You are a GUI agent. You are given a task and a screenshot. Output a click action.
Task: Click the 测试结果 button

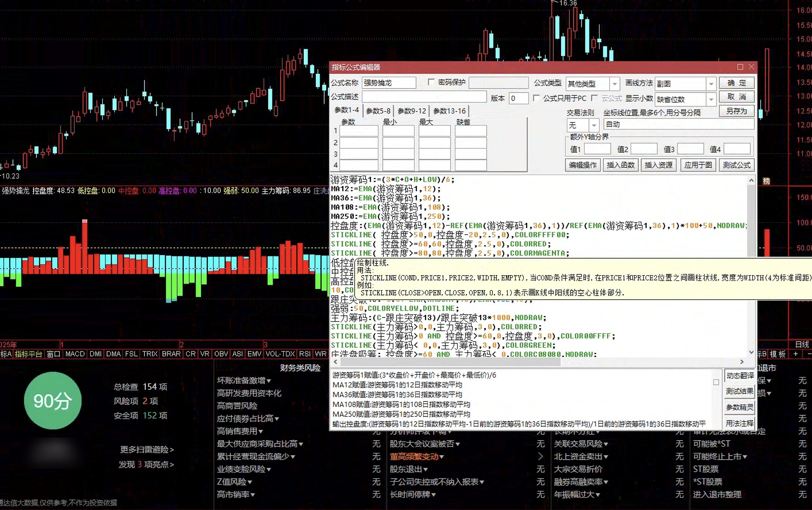(x=740, y=391)
